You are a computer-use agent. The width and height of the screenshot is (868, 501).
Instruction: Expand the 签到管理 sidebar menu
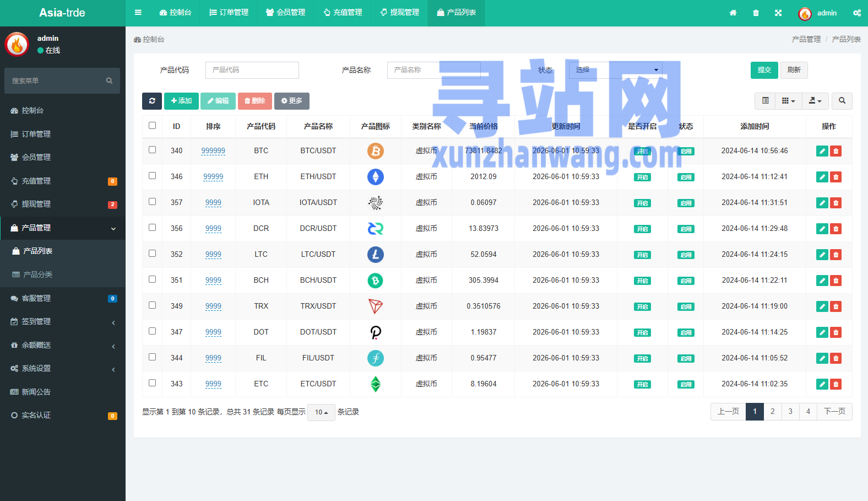(x=63, y=322)
